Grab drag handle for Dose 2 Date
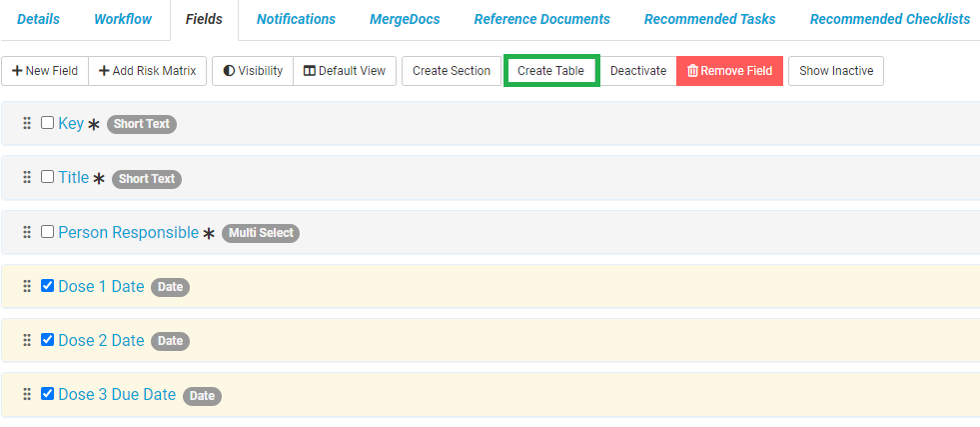Viewport: 980px width, 427px height. click(x=27, y=340)
